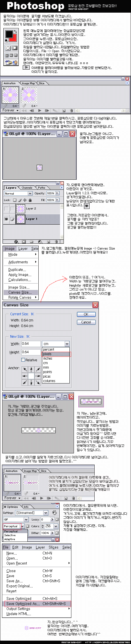This screenshot has height=644, width=131.
Task: Click tween icon in flower-frames Animation palette
Action: click(55, 111)
